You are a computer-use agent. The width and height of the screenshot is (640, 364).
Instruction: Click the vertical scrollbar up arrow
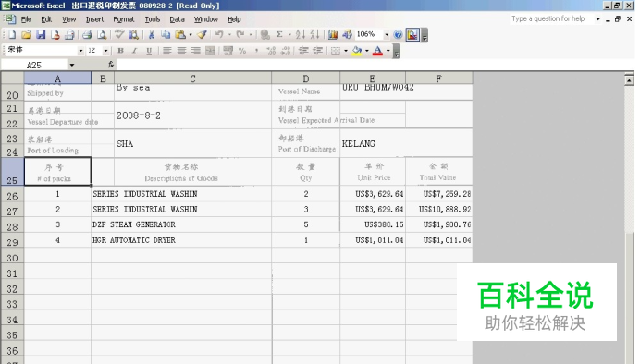pos(629,79)
